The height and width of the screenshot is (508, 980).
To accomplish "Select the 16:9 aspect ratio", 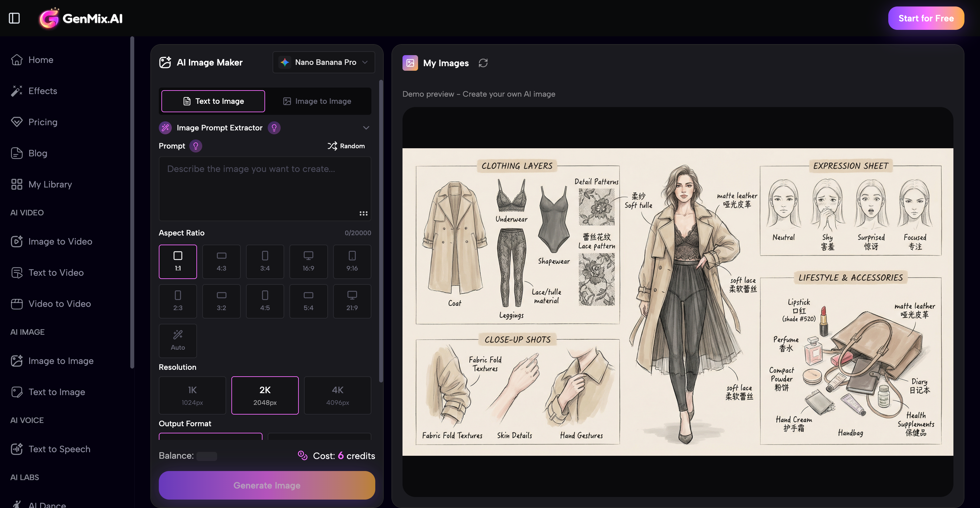I will coord(308,261).
